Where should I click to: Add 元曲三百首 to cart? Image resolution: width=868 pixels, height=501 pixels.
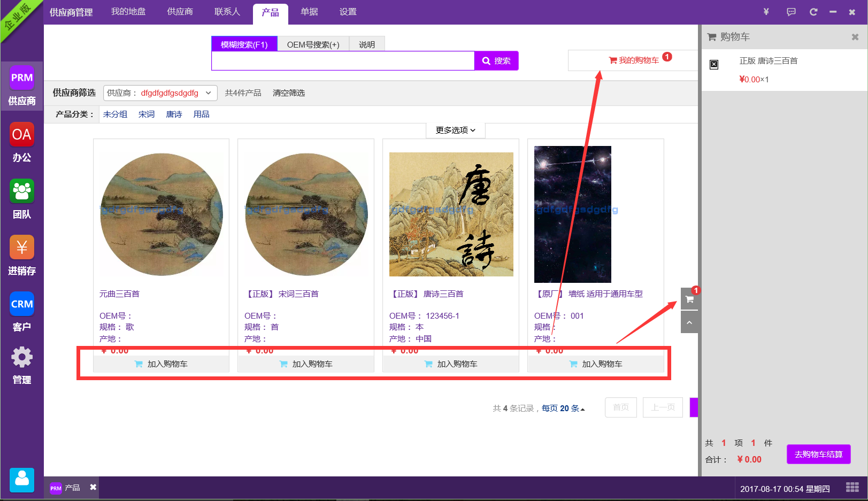click(162, 364)
